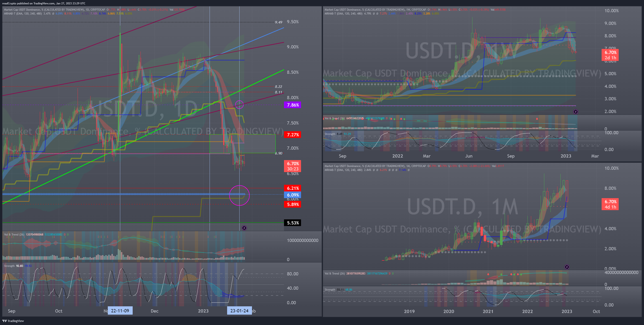This screenshot has height=325, width=644.
Task: Click the 2023 label on daily time axis
Action: tap(203, 311)
